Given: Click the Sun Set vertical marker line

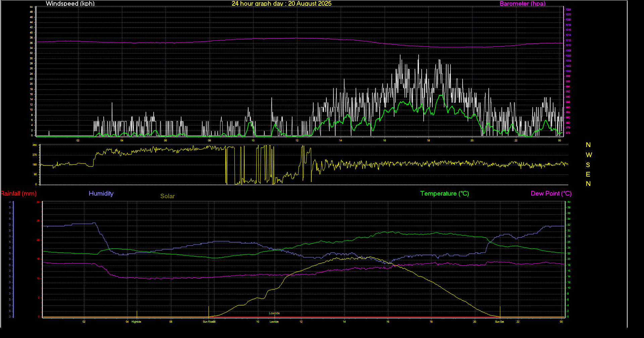Looking at the screenshot, I should [x=500, y=312].
